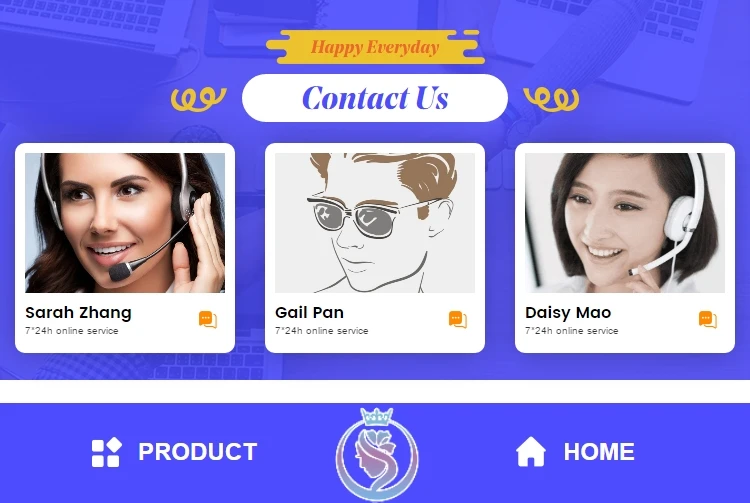
Task: Click the right golden swirl ornament
Action: [x=551, y=99]
